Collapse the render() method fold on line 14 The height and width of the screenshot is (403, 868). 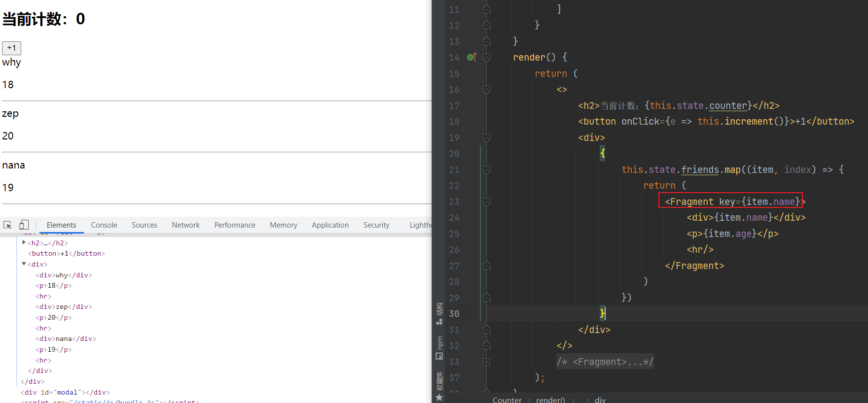(486, 58)
